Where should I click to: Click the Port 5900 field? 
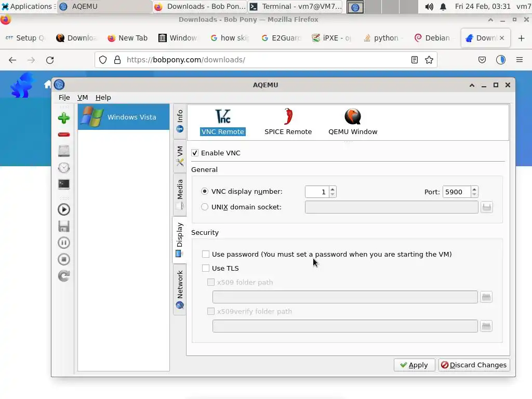(x=457, y=192)
